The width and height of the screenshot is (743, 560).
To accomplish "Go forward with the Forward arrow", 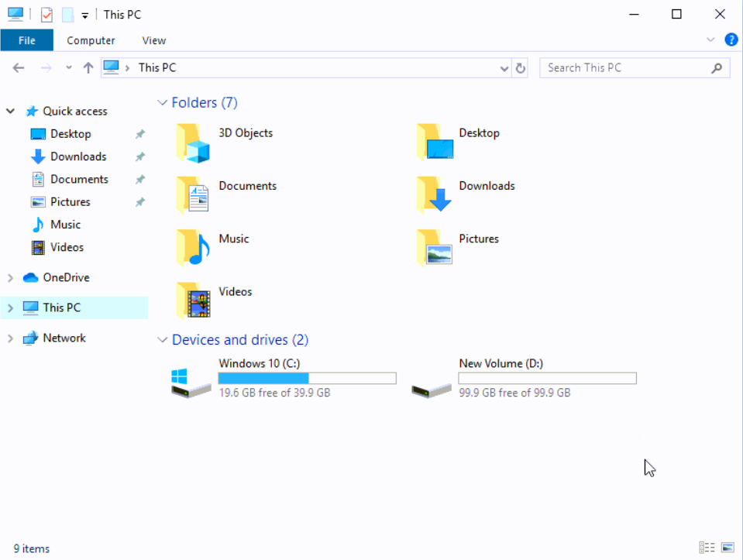I will pos(46,67).
